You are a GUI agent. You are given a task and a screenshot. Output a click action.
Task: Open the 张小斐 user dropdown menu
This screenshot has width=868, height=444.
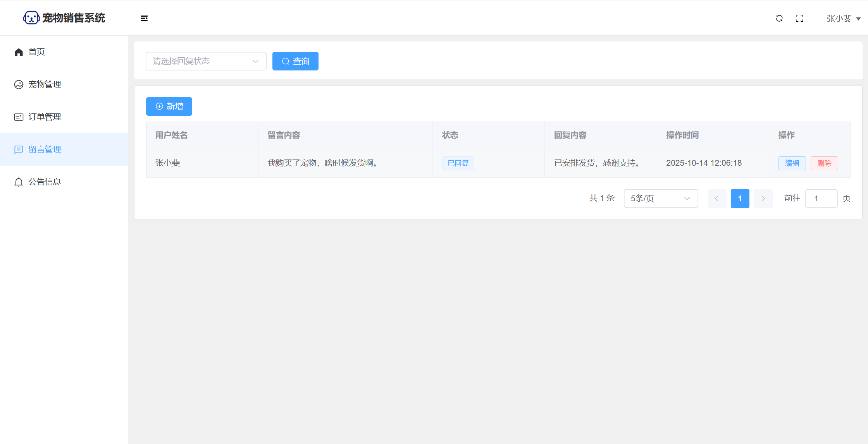(x=843, y=18)
